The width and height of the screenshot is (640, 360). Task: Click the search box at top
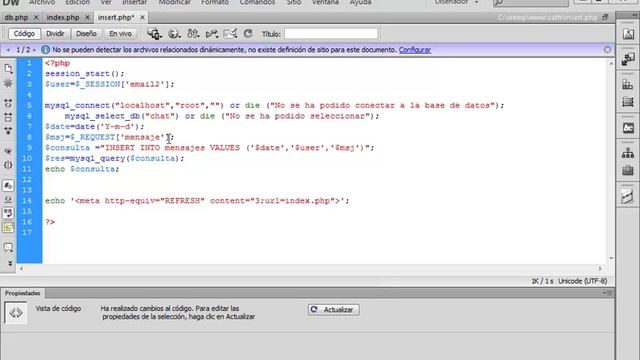531,3
